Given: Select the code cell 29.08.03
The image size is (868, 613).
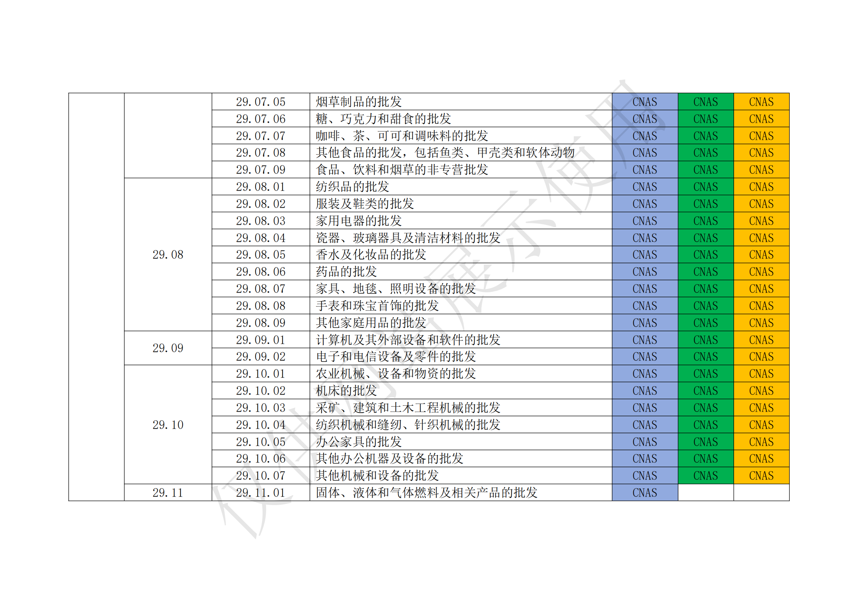Looking at the screenshot, I should tap(261, 221).
